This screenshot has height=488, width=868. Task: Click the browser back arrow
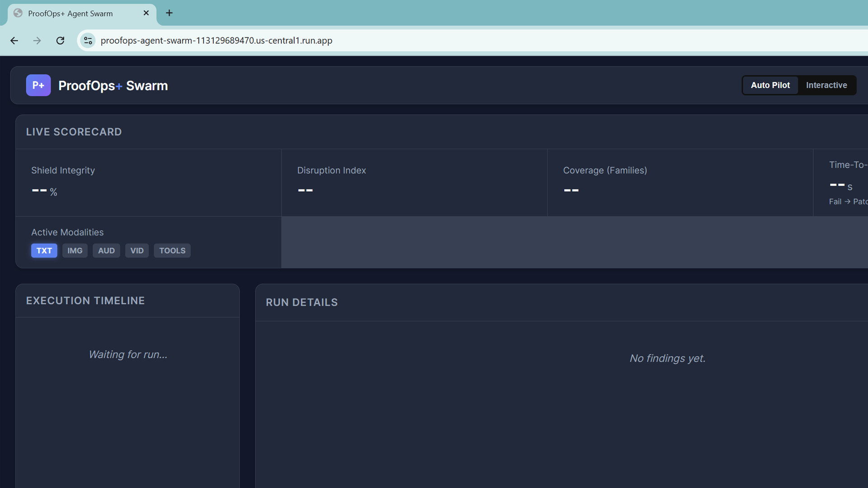(14, 41)
